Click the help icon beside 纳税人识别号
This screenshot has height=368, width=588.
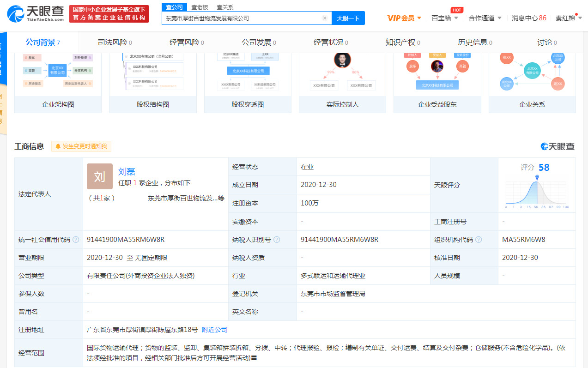pyautogui.click(x=277, y=240)
